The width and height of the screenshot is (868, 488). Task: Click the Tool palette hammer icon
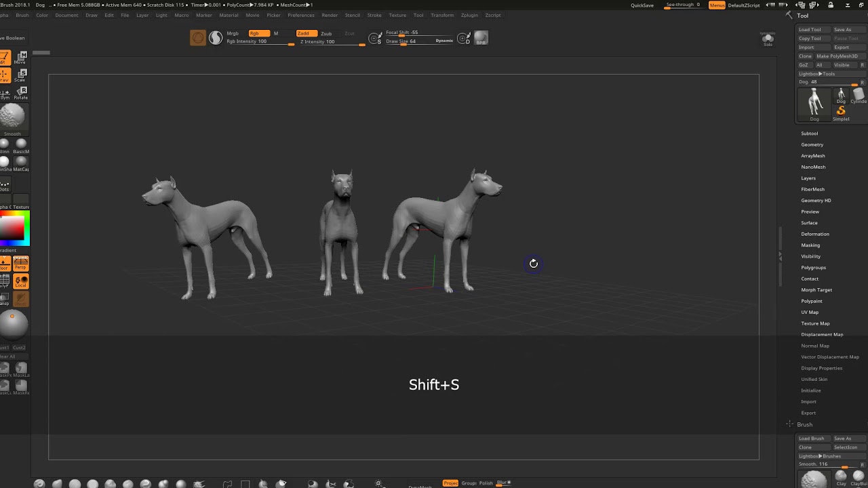click(789, 15)
